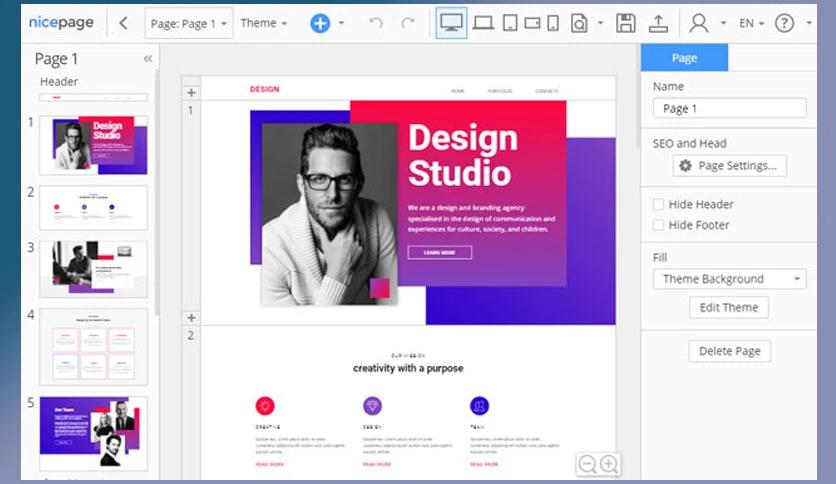Click the publish upload icon
The image size is (836, 484).
pos(658,23)
